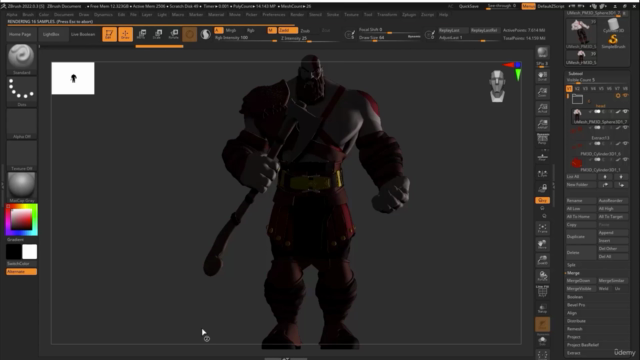640x360 pixels.
Task: Click the Line Fill PolyF icon
Action: pos(542,291)
